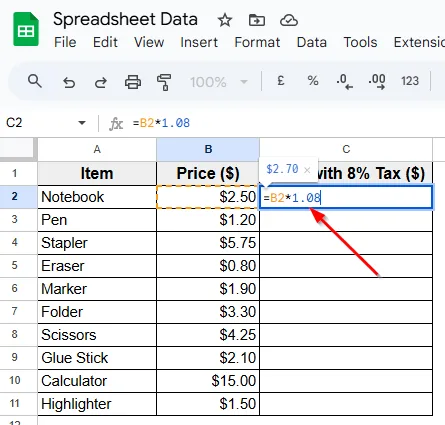Click the undo arrow icon
445x425 pixels.
click(69, 82)
